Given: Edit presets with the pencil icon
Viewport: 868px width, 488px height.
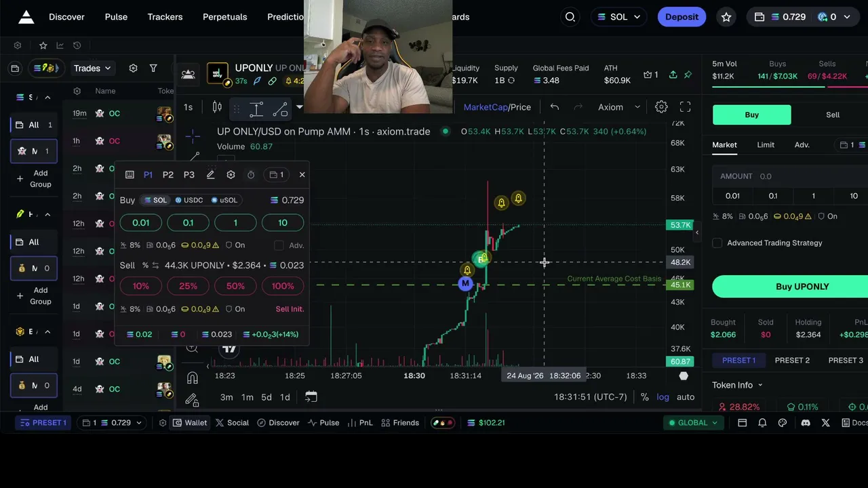Looking at the screenshot, I should [x=210, y=175].
